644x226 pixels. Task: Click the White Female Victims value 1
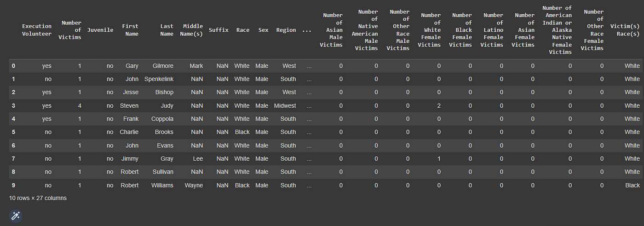(x=439, y=158)
